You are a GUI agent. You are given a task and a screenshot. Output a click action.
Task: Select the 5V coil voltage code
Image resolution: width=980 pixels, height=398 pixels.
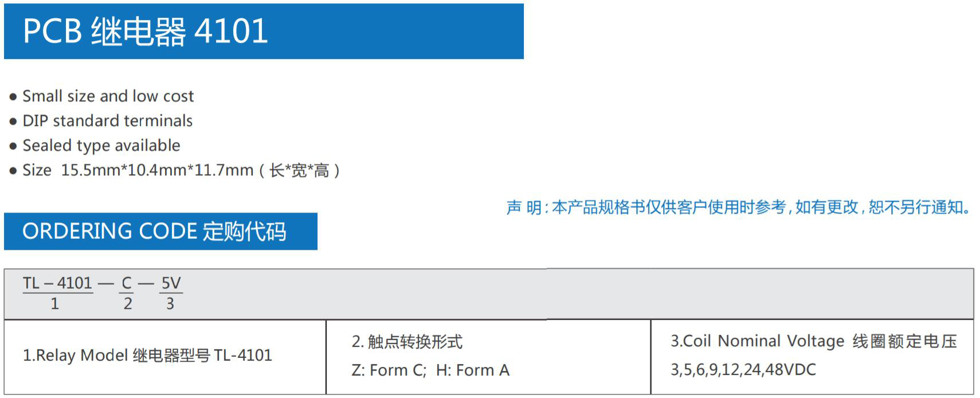tap(171, 283)
